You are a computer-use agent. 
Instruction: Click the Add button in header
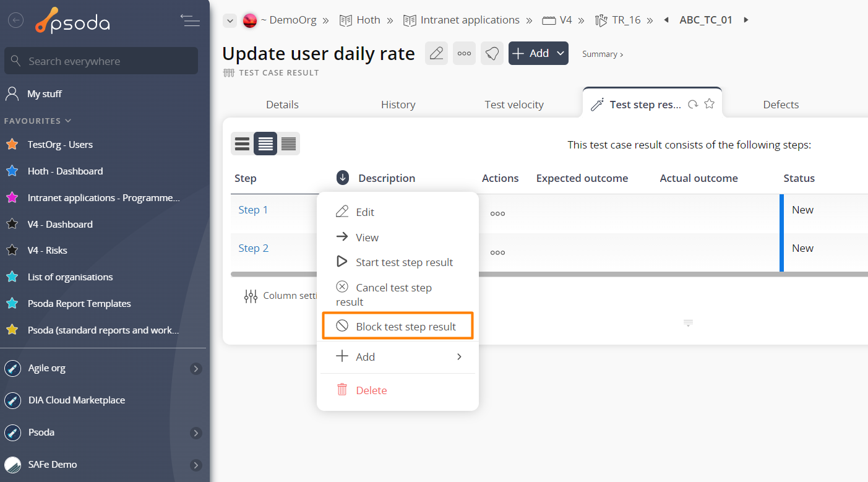pos(538,53)
